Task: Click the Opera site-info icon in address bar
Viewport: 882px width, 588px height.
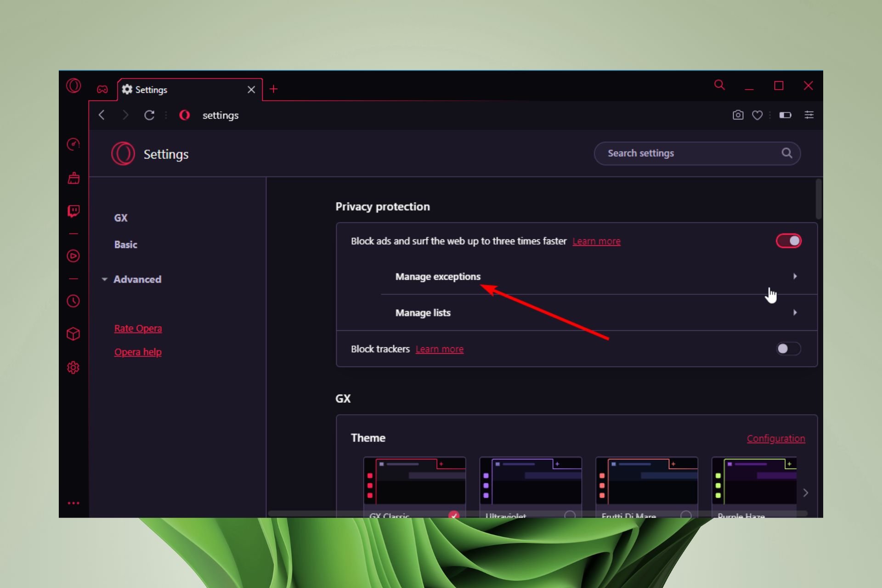Action: [x=185, y=115]
